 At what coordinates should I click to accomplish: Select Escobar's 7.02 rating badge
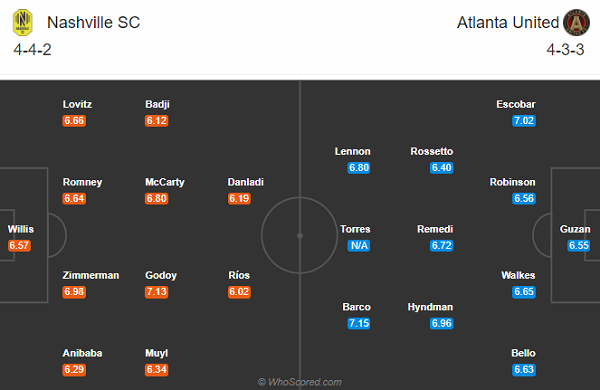coord(524,121)
